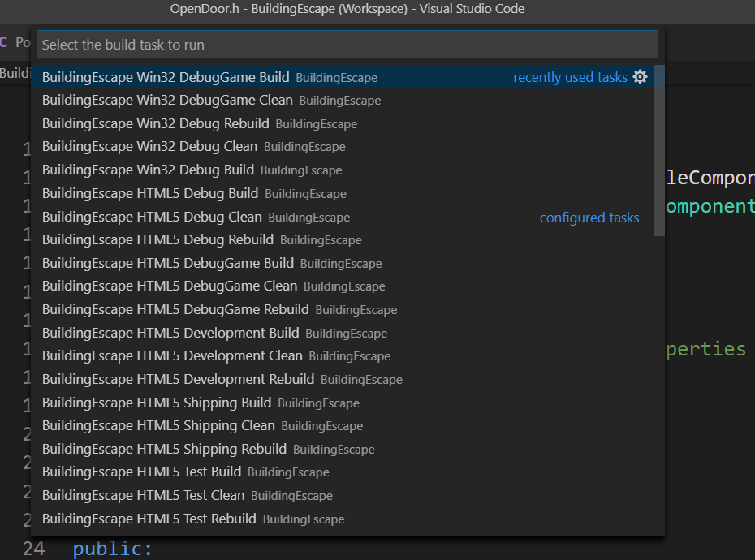Click the configured tasks separator label
Image resolution: width=755 pixels, height=560 pixels.
click(589, 218)
